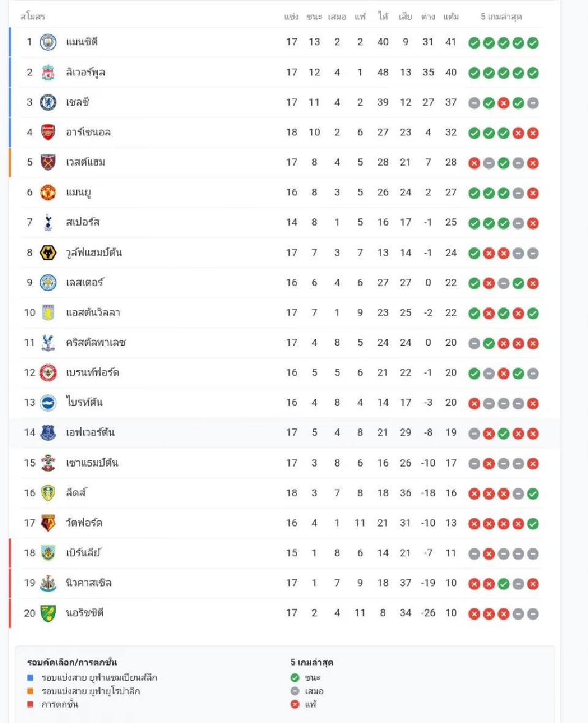The image size is (588, 723).
Task: Click the Watford club crest icon
Action: (48, 523)
